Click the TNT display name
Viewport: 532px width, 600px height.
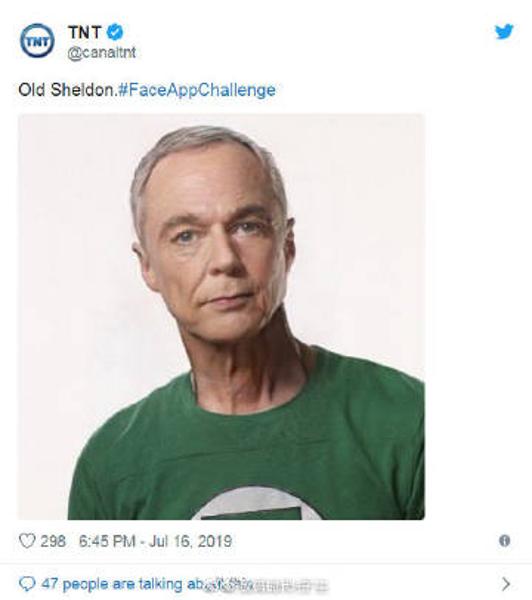[x=85, y=32]
